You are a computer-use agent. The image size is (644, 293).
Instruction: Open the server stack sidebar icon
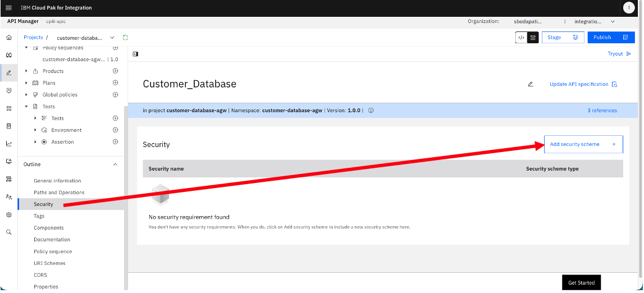click(9, 179)
